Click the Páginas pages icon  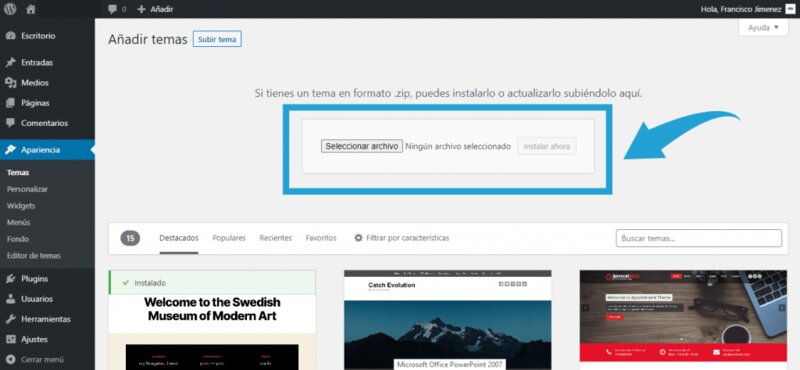10,103
